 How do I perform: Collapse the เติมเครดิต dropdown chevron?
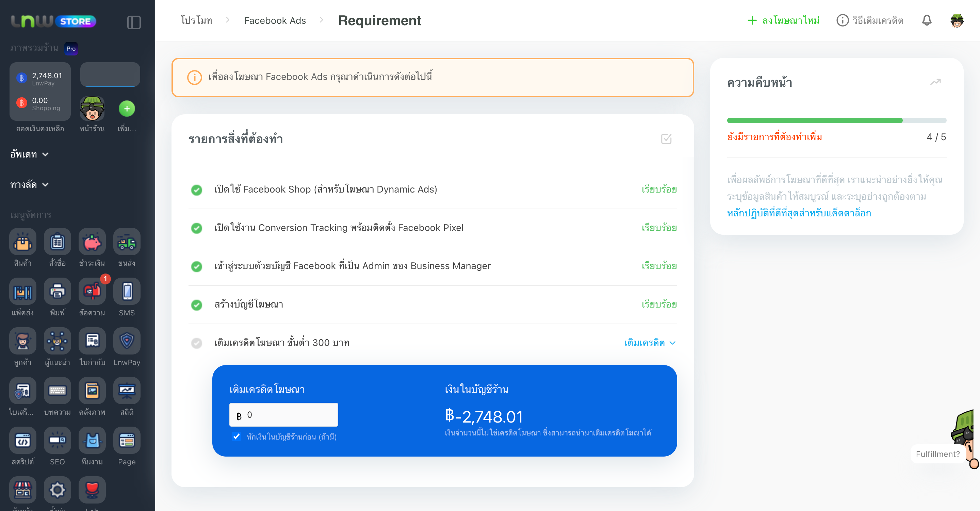click(x=672, y=343)
